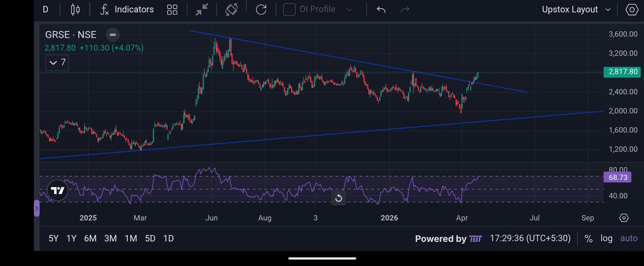Click the 3,600.00 price axis label
The height and width of the screenshot is (266, 644).
coord(623,34)
